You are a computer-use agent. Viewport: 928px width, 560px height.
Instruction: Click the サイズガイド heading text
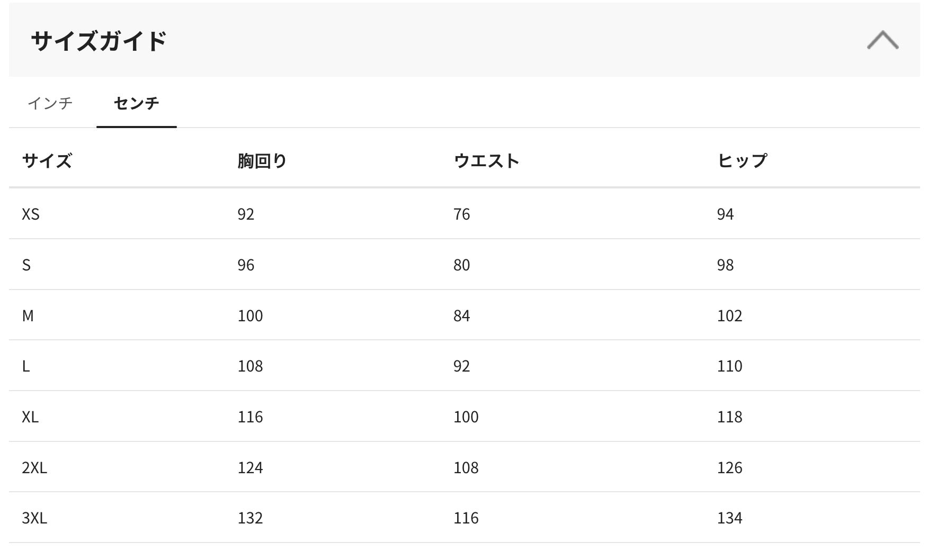coord(99,41)
